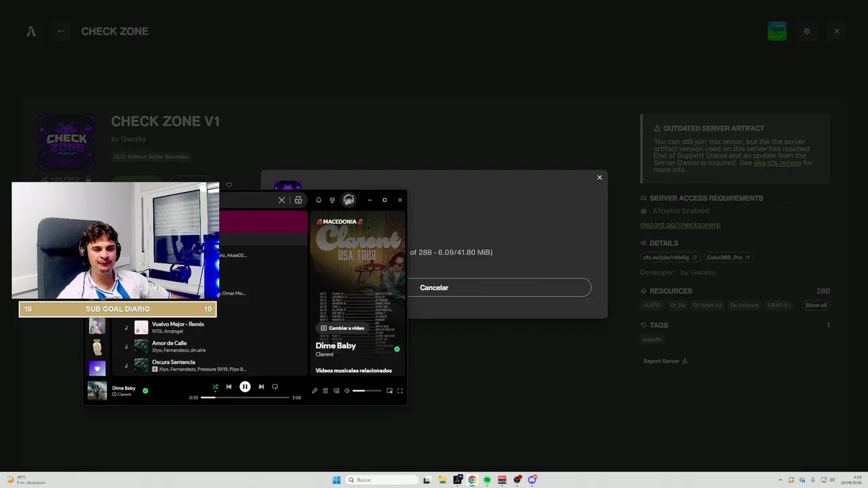The height and width of the screenshot is (488, 868).
Task: Click Report Server link
Action: click(x=665, y=361)
